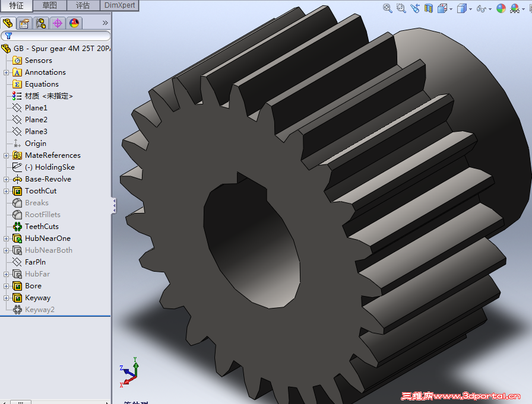
Task: Click the Edit Appearance color ball
Action: (501, 8)
